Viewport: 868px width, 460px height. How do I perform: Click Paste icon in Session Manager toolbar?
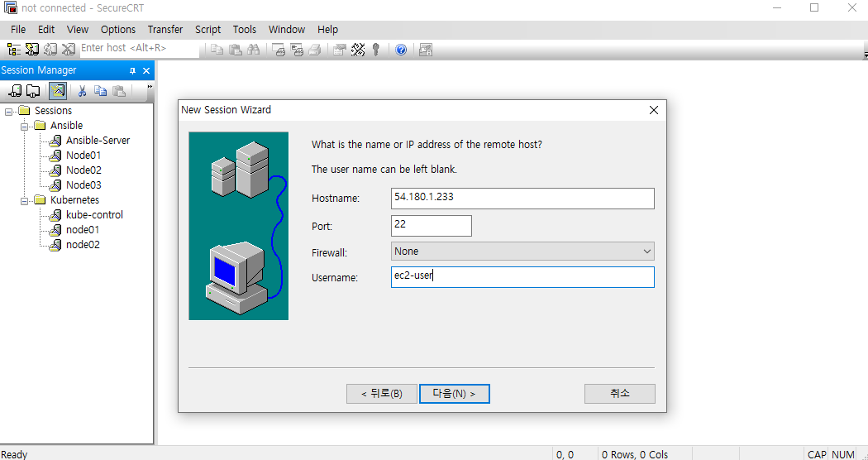(x=118, y=91)
